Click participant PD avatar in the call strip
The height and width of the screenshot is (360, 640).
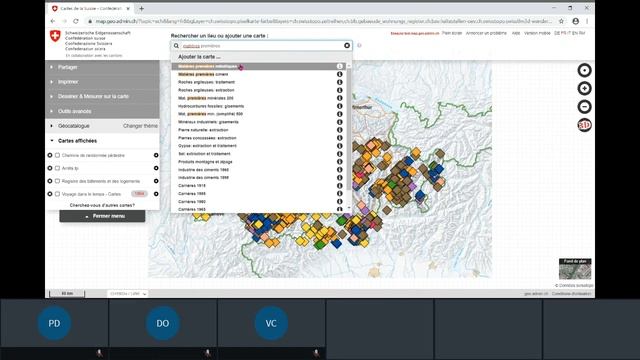point(54,323)
